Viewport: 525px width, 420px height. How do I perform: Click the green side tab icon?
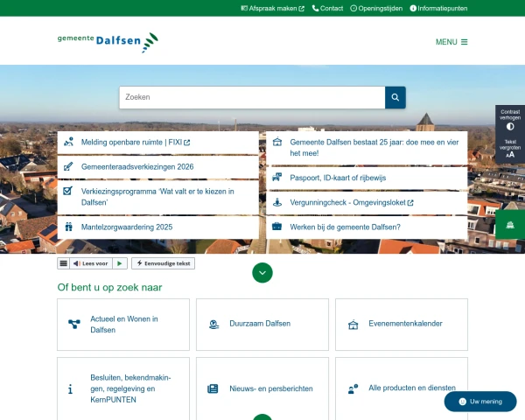tap(510, 225)
